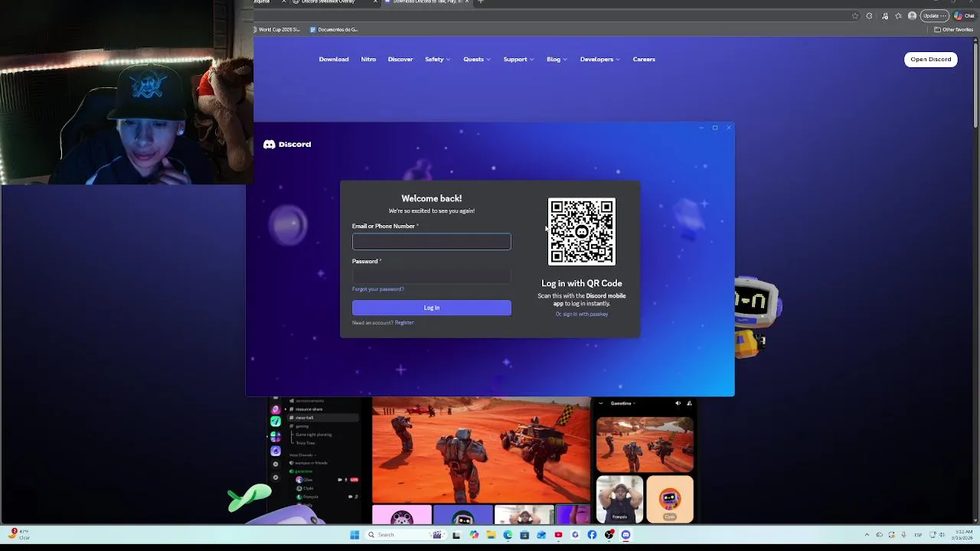Image resolution: width=980 pixels, height=551 pixels.
Task: Expand the Support dropdown menu
Action: pos(518,59)
